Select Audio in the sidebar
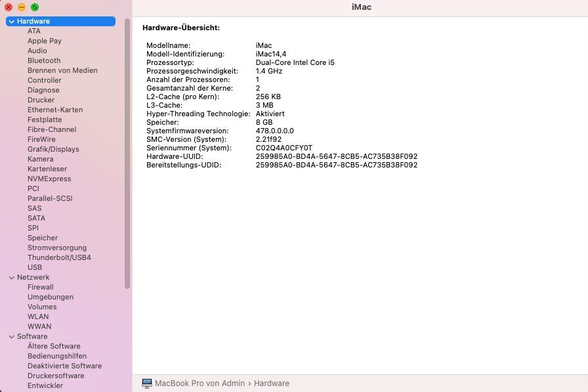This screenshot has width=588, height=392. coord(37,51)
